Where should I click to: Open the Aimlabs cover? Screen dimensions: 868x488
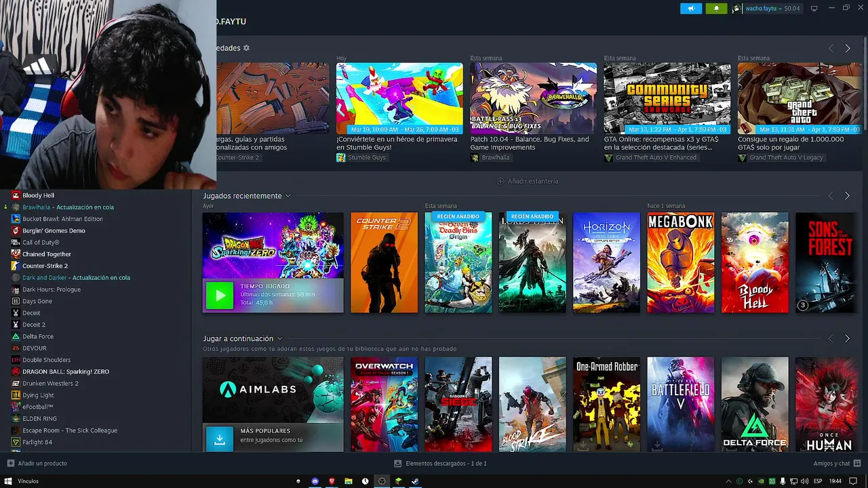[273, 390]
